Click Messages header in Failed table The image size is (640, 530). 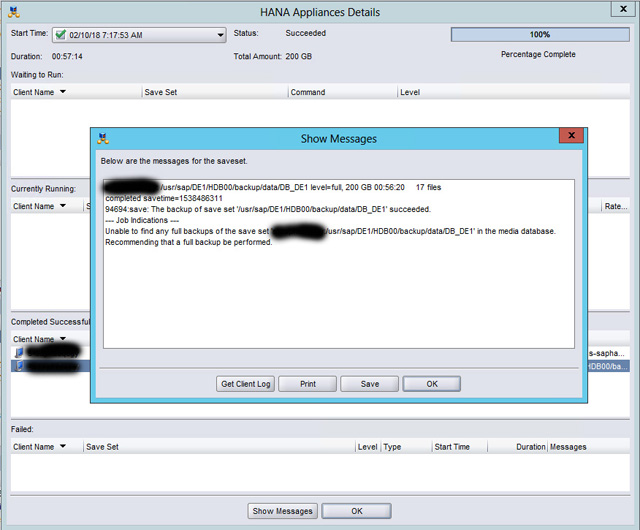pos(568,447)
